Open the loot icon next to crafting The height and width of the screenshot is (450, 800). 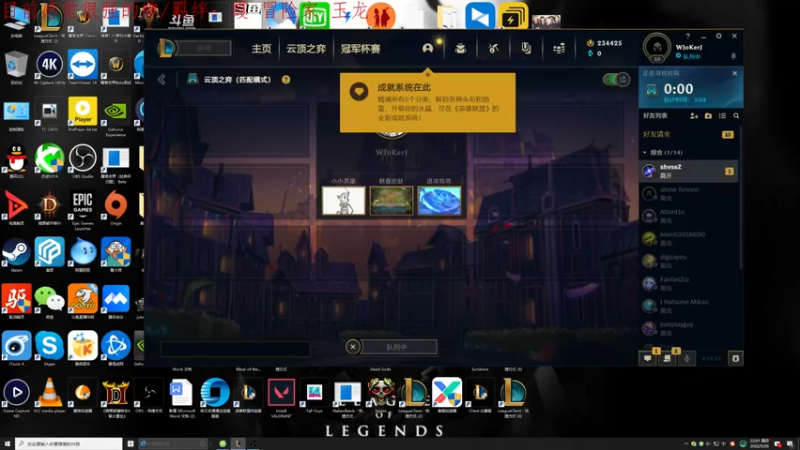coord(526,48)
